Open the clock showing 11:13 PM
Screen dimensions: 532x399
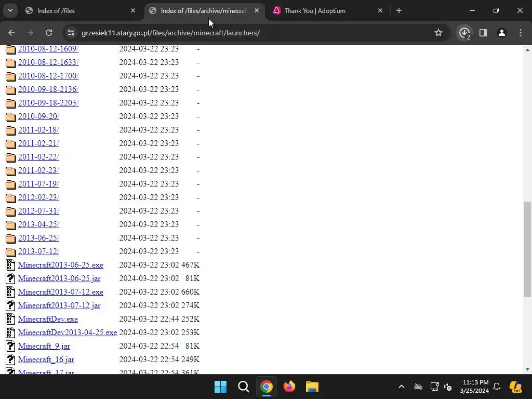(474, 387)
